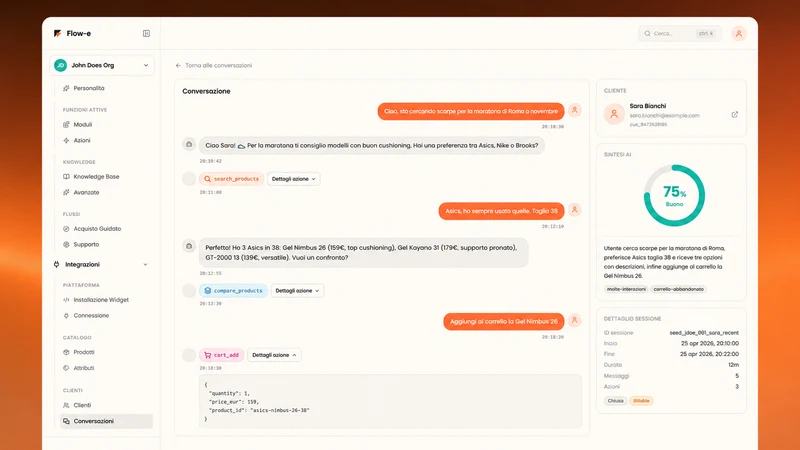Open Moduli in the sidebar

[83, 124]
